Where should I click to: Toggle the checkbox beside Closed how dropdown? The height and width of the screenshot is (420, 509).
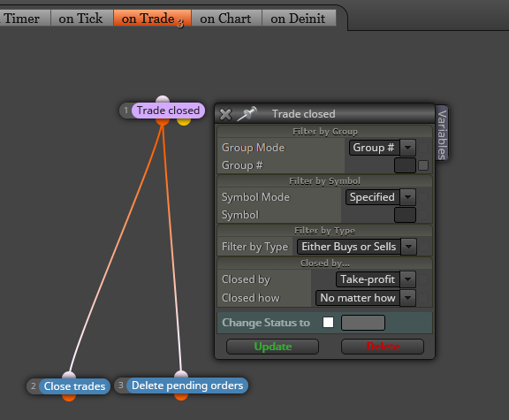click(423, 298)
